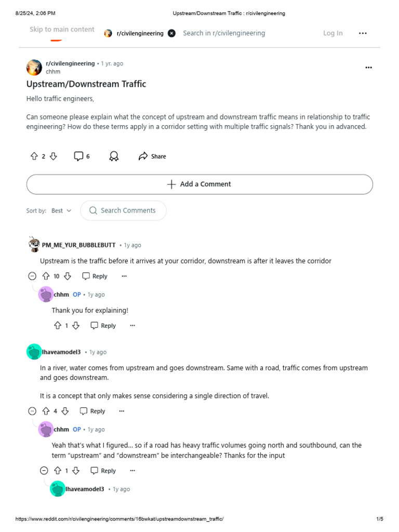Viewport: 399px width, 532px height.
Task: Remove the r/civilengineering search filter chip
Action: coord(171,33)
